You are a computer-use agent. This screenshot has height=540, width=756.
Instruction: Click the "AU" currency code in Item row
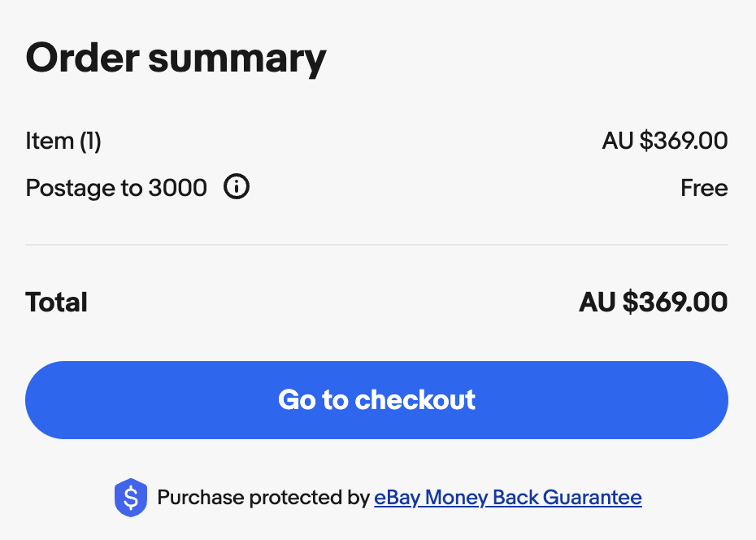coord(618,141)
